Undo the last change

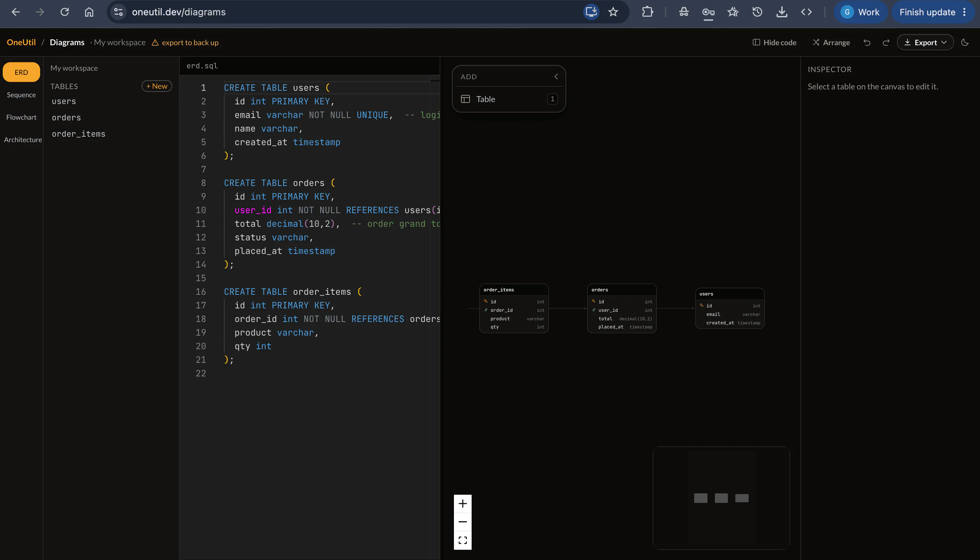coord(867,42)
